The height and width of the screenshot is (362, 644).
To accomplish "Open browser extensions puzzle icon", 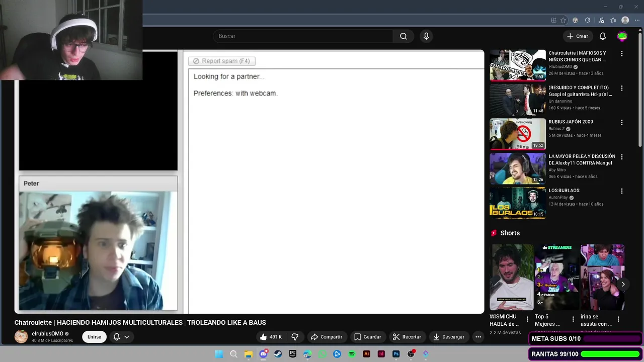I will pyautogui.click(x=588, y=20).
